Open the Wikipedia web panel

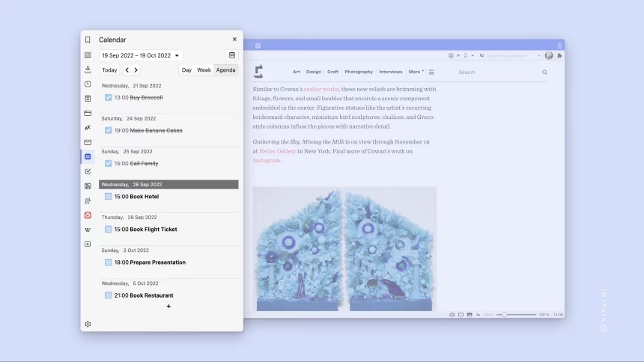point(88,230)
